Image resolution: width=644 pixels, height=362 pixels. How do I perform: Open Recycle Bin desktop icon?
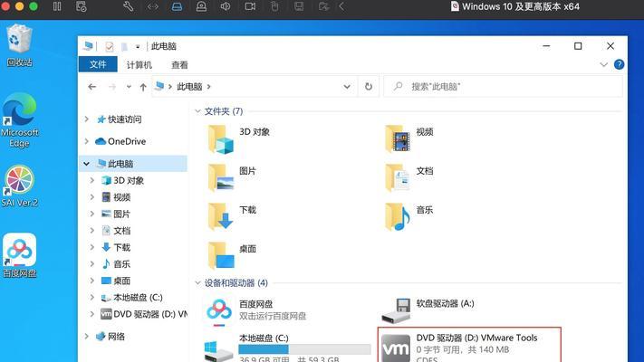click(19, 45)
